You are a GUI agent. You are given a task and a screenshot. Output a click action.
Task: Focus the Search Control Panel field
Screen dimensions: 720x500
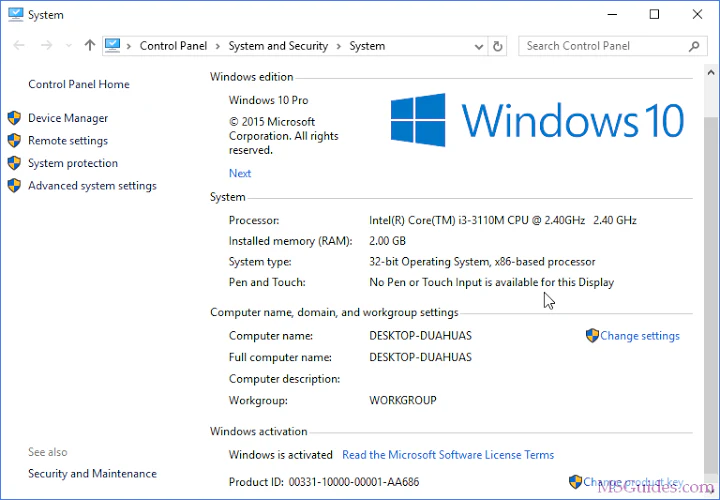[x=602, y=46]
